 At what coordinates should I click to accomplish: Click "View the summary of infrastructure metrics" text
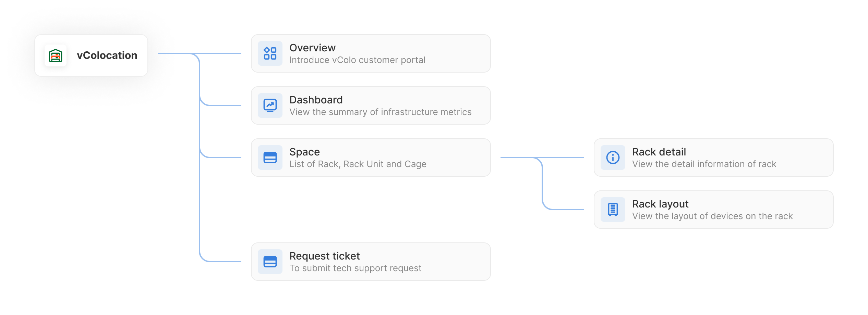click(380, 112)
